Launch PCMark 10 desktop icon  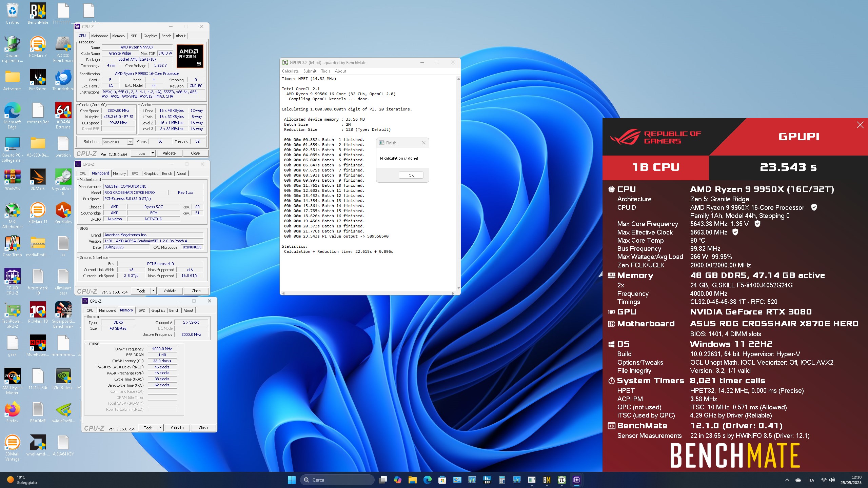point(38,312)
